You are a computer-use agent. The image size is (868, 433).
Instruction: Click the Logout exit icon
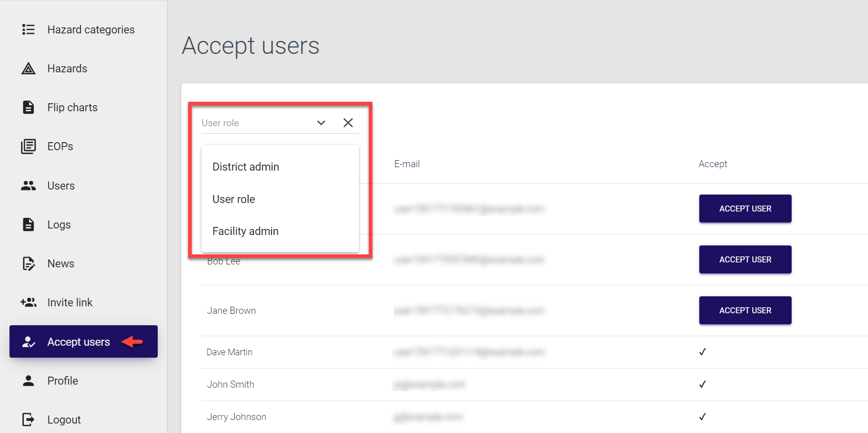click(28, 420)
